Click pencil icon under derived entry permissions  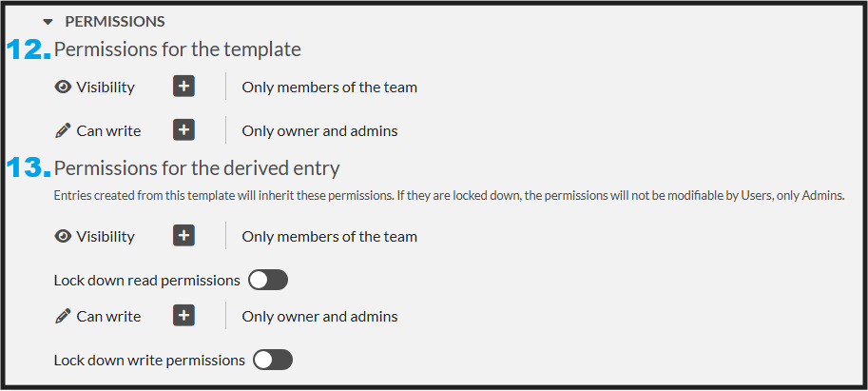[64, 317]
